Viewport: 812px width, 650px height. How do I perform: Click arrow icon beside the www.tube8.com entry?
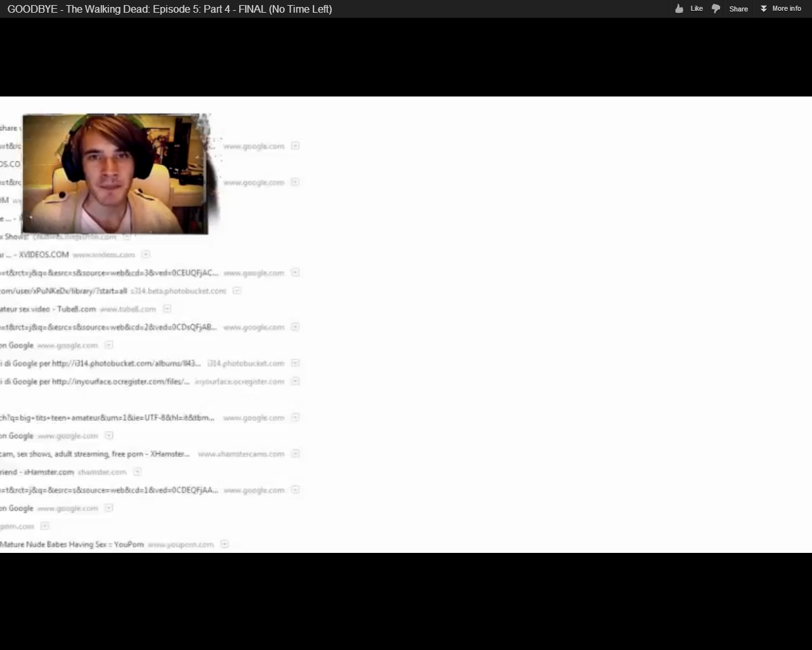[167, 309]
